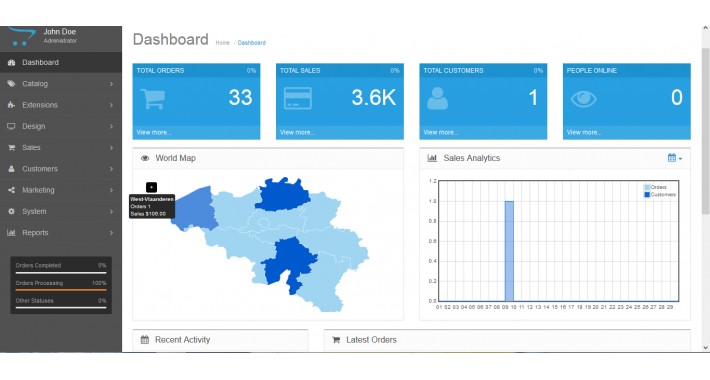Expand the Catalog menu chevron
Image resolution: width=710 pixels, height=380 pixels.
coord(111,84)
